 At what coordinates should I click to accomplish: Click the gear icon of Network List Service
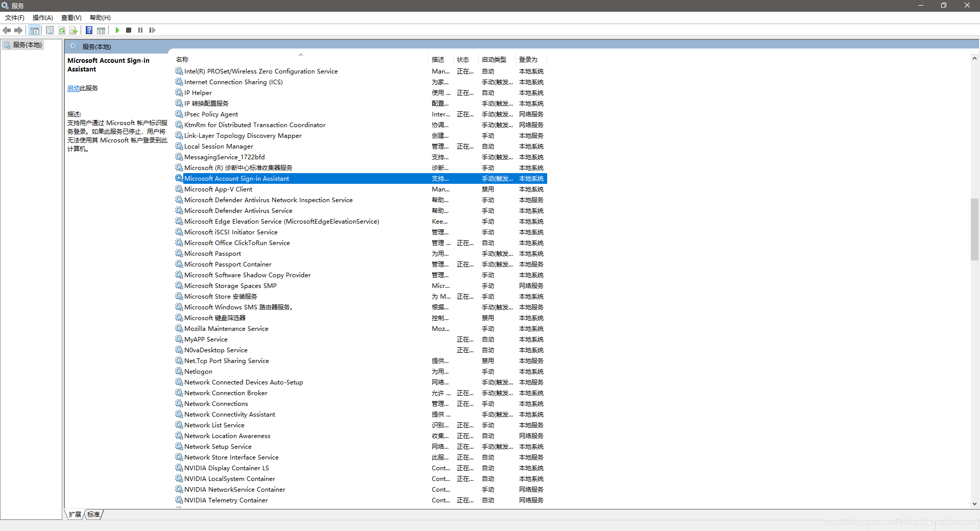179,425
